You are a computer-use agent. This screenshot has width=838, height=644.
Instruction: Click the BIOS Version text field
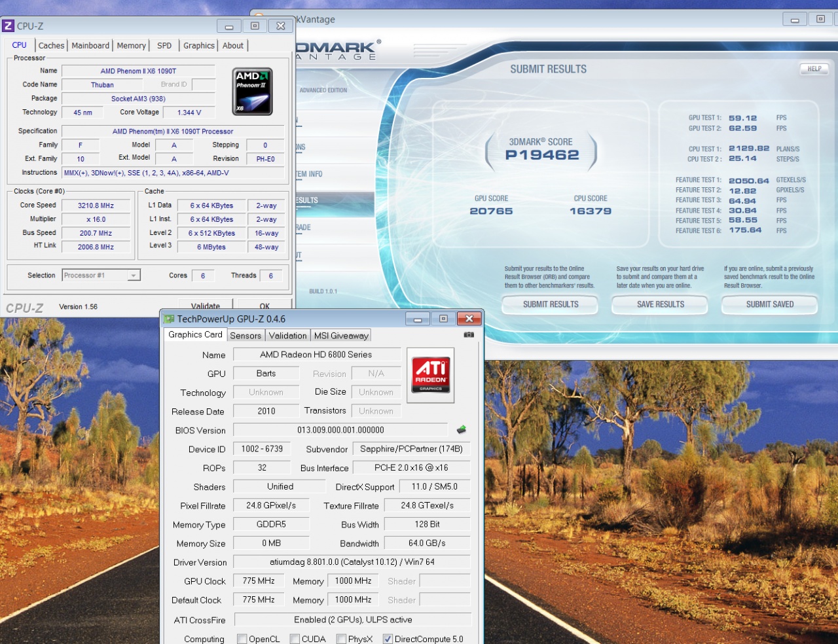coord(340,430)
